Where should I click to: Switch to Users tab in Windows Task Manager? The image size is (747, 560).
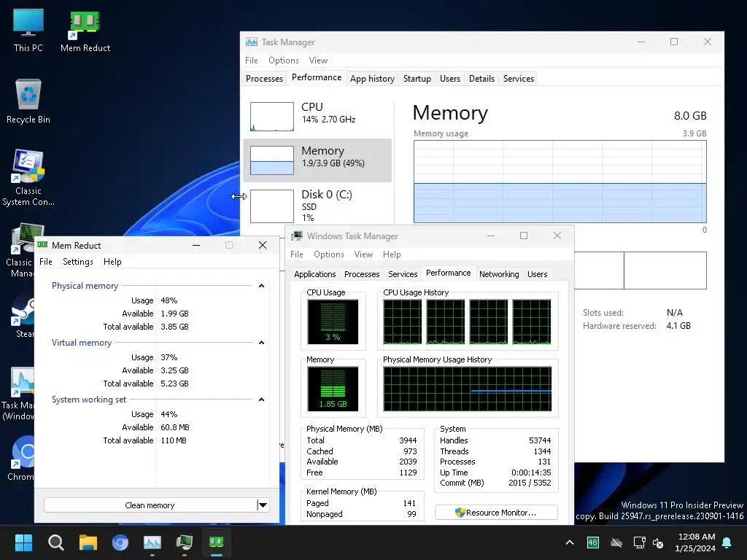click(x=537, y=274)
